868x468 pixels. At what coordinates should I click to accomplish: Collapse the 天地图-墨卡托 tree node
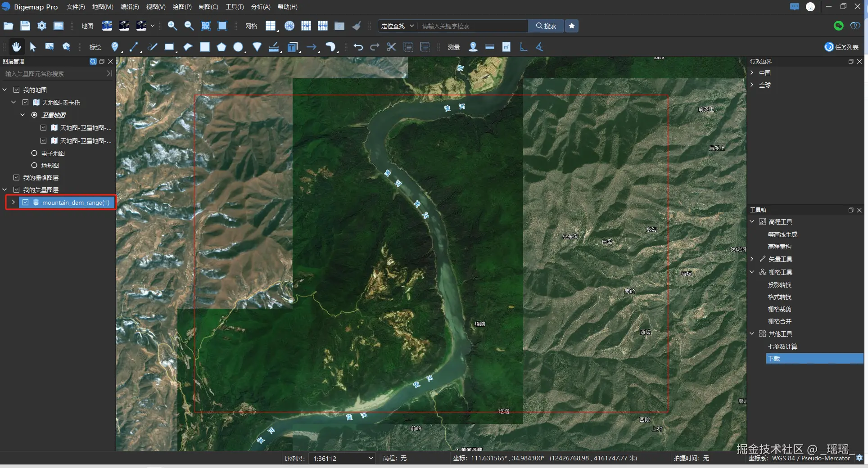click(14, 103)
